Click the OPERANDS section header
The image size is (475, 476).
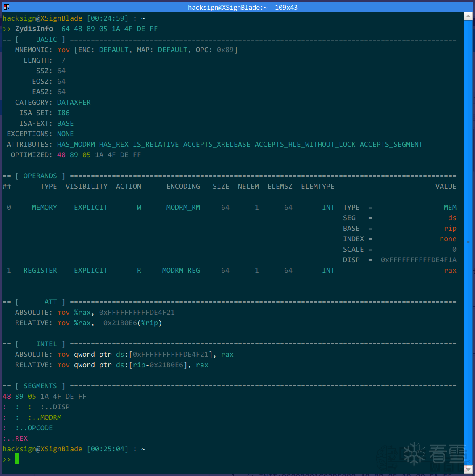click(x=40, y=176)
